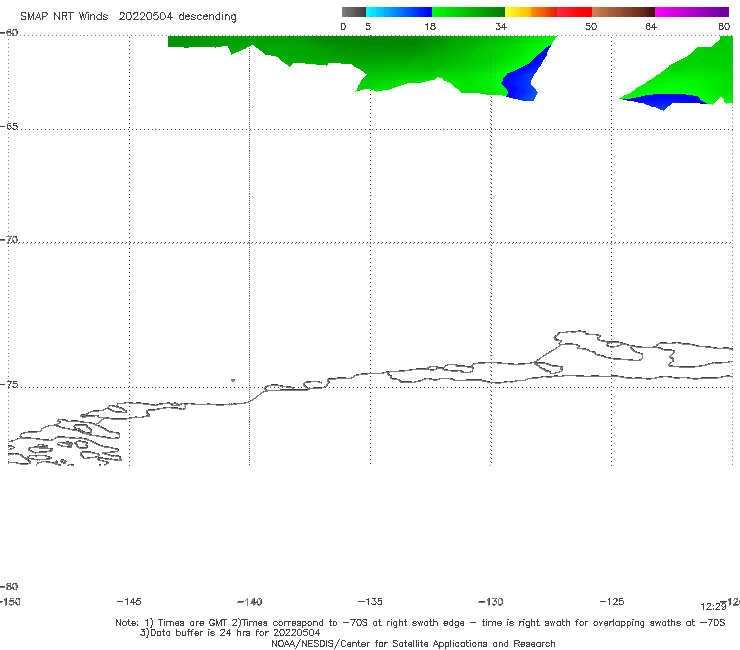Click the color bar label '34'

tap(501, 26)
